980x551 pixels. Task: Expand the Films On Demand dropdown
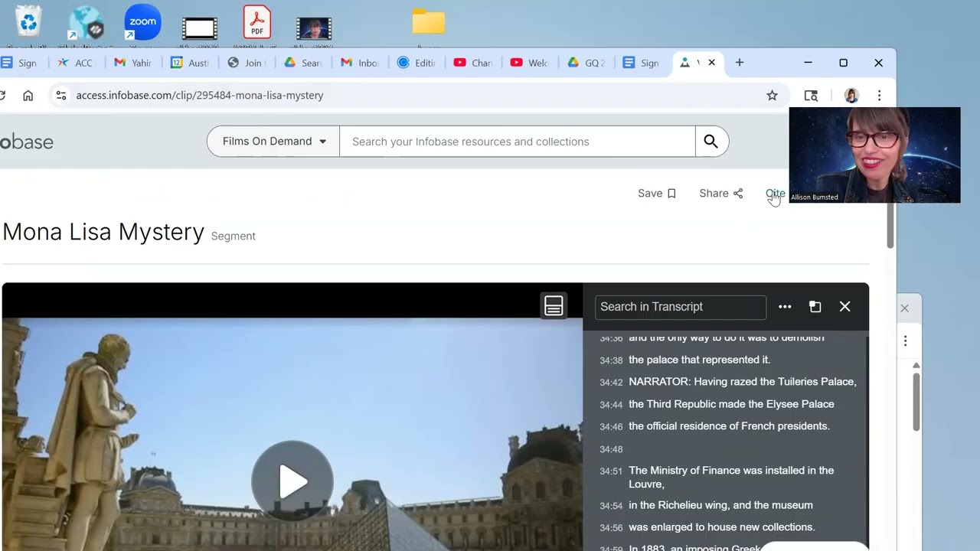click(x=274, y=142)
